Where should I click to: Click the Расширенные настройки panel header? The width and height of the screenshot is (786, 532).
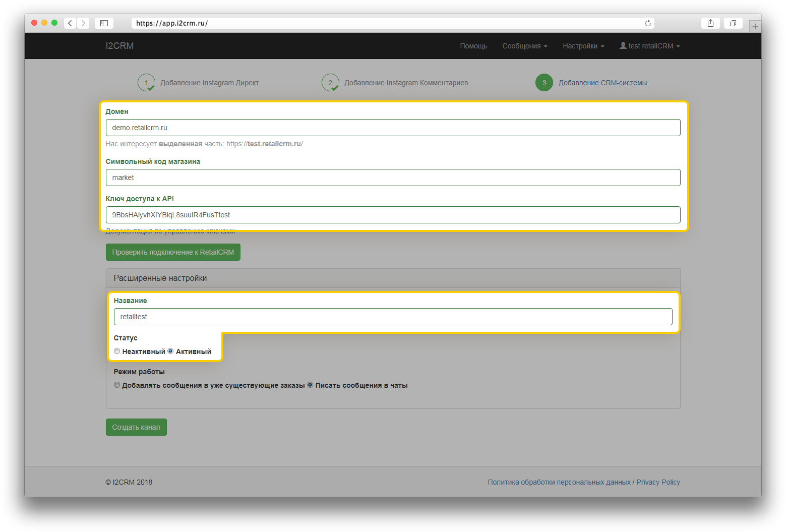[393, 278]
